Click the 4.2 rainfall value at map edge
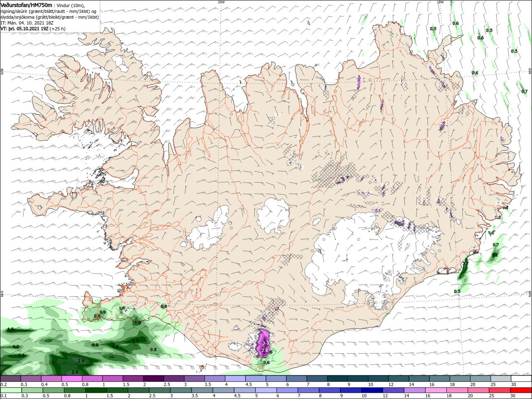 pos(16,347)
